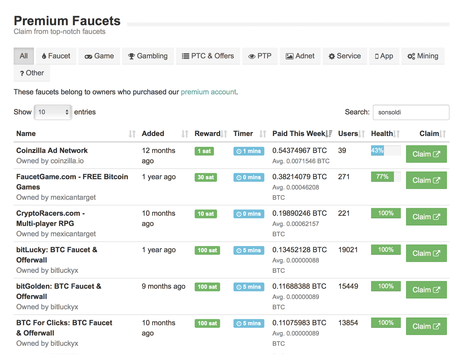The width and height of the screenshot is (459, 362).
Task: Click the 1 sat reward badge
Action: click(x=204, y=151)
